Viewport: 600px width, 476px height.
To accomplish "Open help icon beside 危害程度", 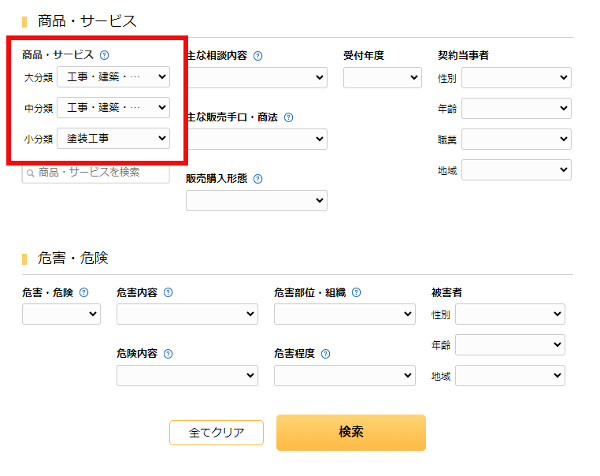I will point(325,354).
